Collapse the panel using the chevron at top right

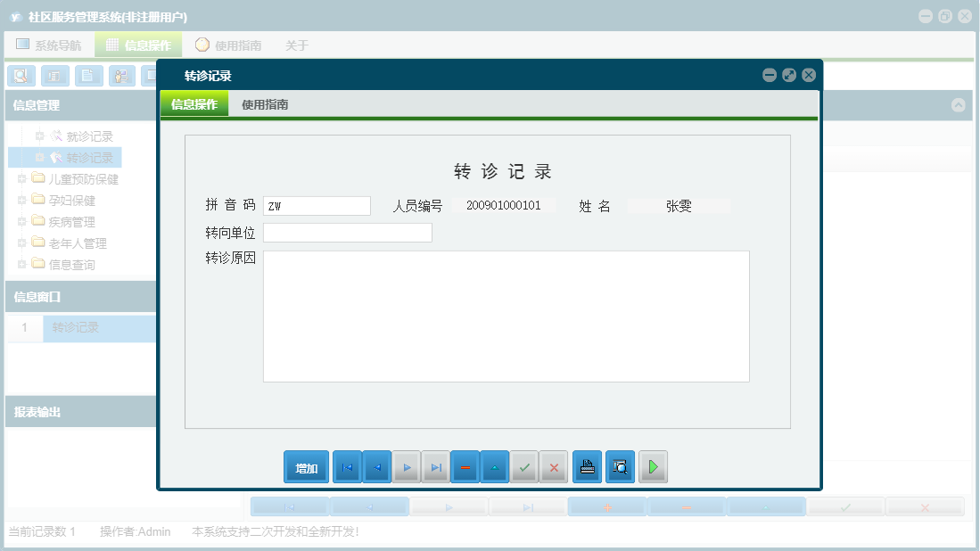click(x=959, y=105)
